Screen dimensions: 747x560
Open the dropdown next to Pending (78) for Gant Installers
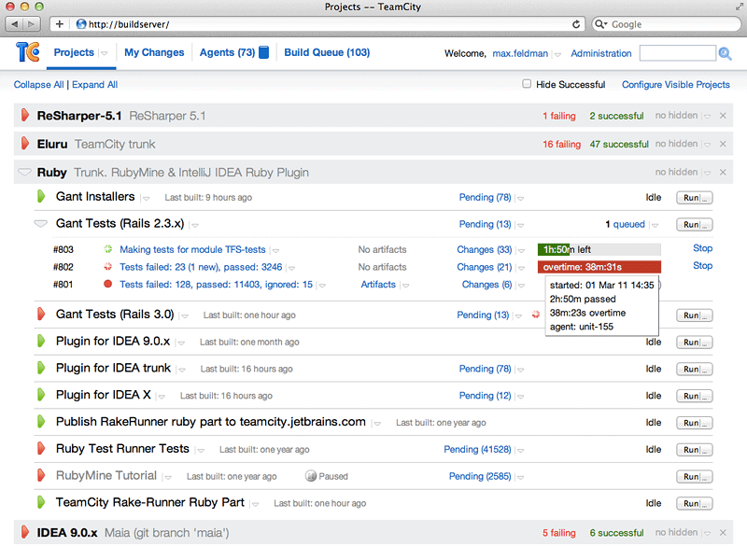pos(520,198)
